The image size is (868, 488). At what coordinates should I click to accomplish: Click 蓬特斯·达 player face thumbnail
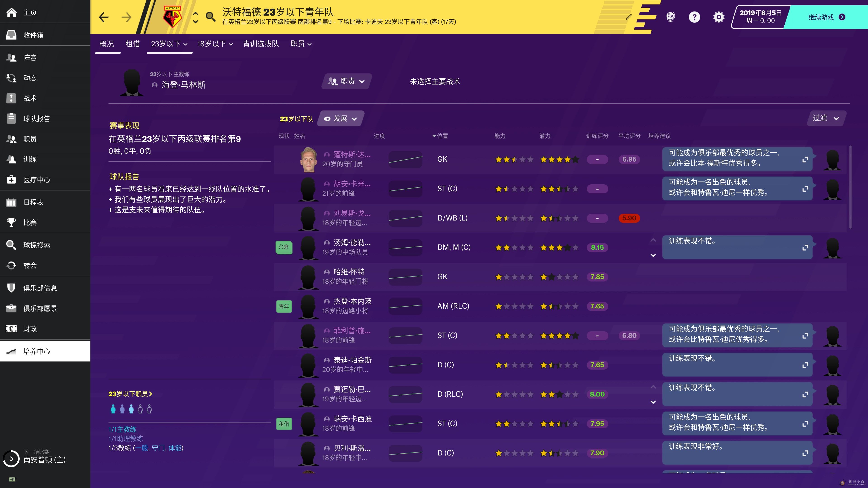308,159
